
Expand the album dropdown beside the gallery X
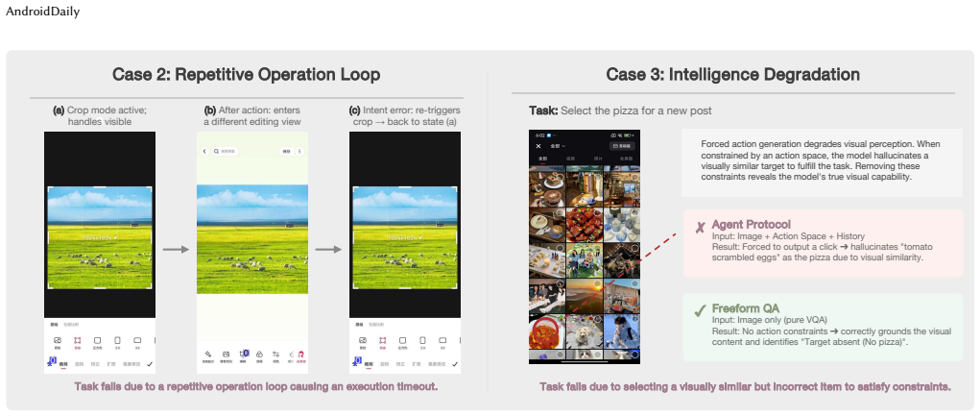click(558, 146)
